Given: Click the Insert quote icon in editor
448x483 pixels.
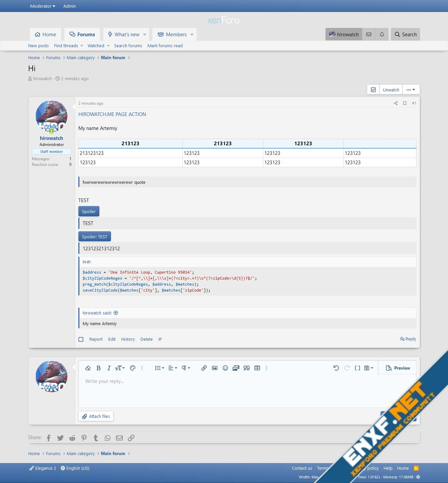Looking at the screenshot, I should point(246,368).
